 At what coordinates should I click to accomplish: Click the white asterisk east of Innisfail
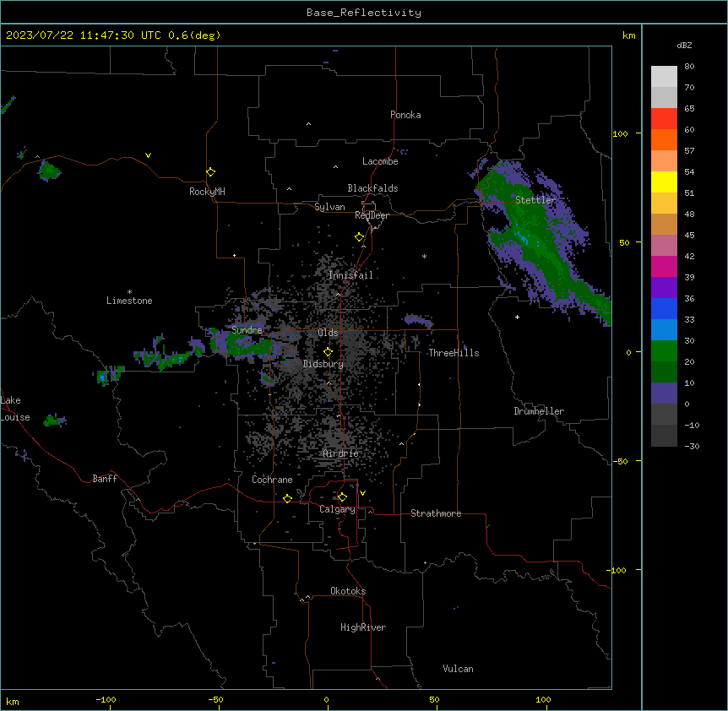pos(424,256)
